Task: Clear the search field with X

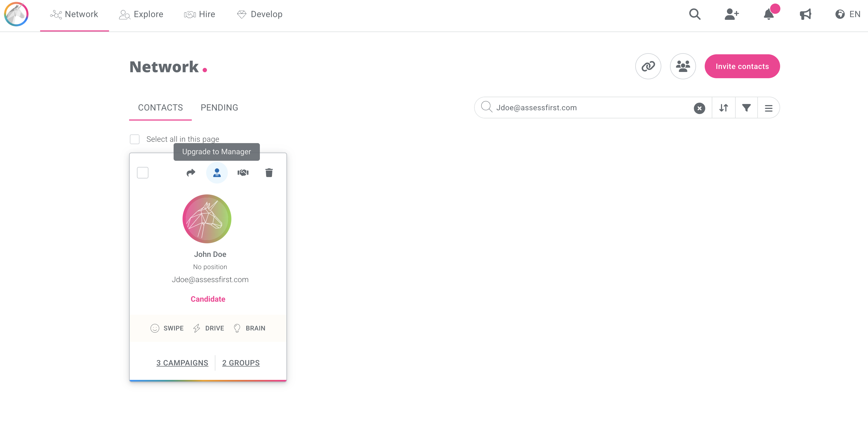Action: [699, 108]
